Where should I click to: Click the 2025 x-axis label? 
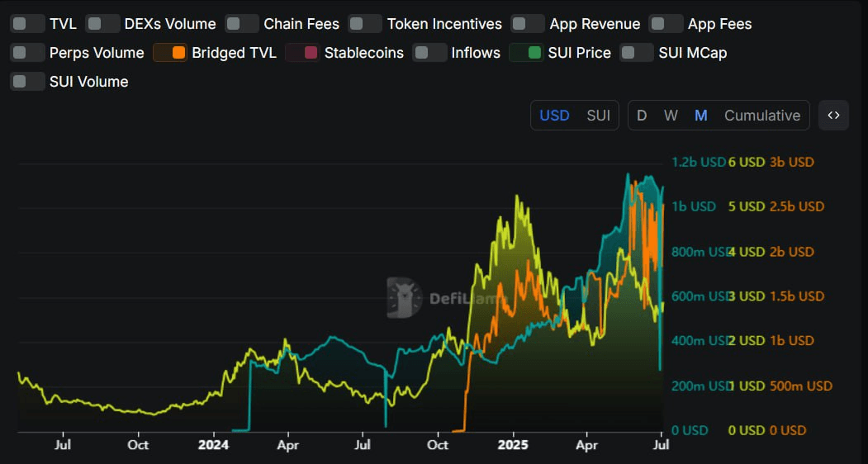pos(513,445)
